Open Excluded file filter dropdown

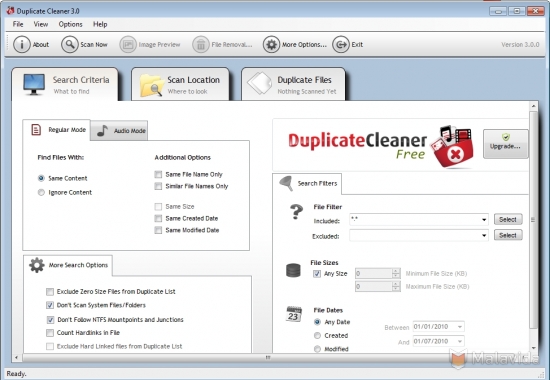pos(484,235)
